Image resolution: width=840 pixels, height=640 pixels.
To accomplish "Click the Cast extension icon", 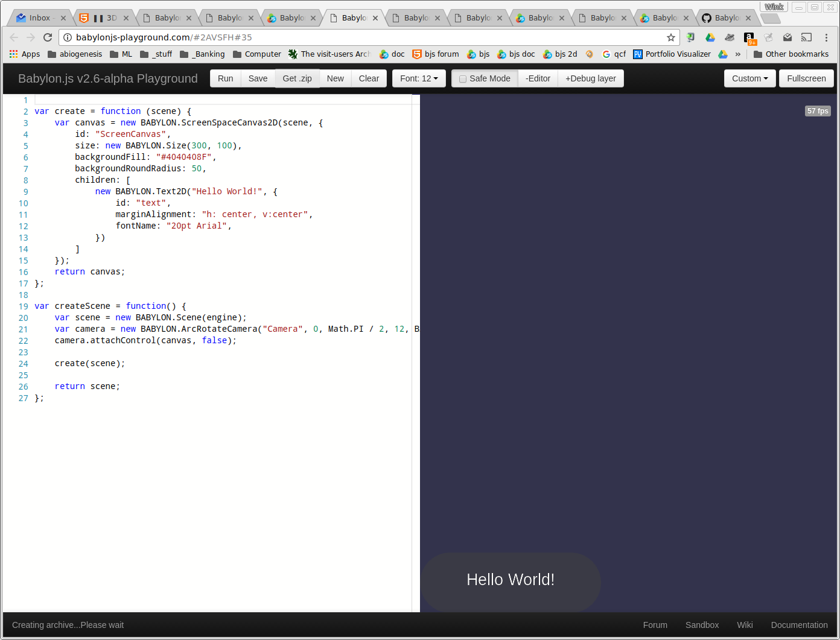I will (806, 37).
